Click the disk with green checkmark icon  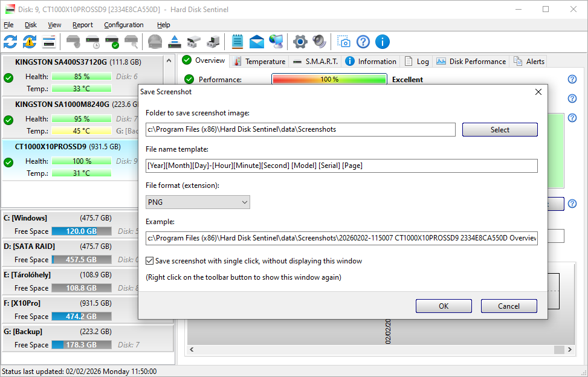pos(112,42)
